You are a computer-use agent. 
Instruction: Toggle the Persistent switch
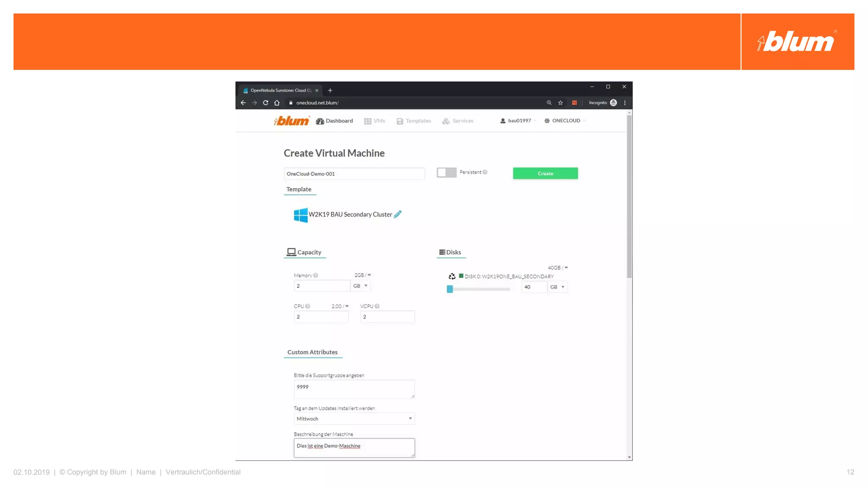pos(446,172)
